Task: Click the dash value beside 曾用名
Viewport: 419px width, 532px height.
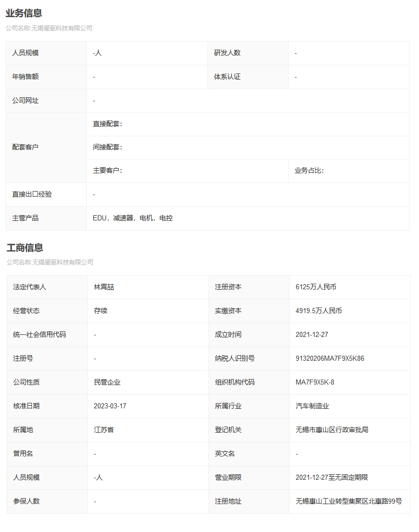Action: coord(95,454)
